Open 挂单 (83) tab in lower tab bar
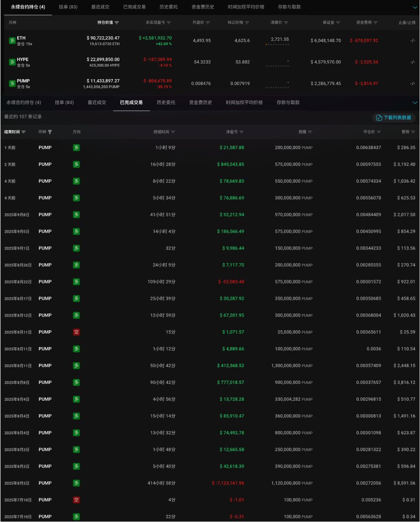420x522 pixels. pos(64,103)
